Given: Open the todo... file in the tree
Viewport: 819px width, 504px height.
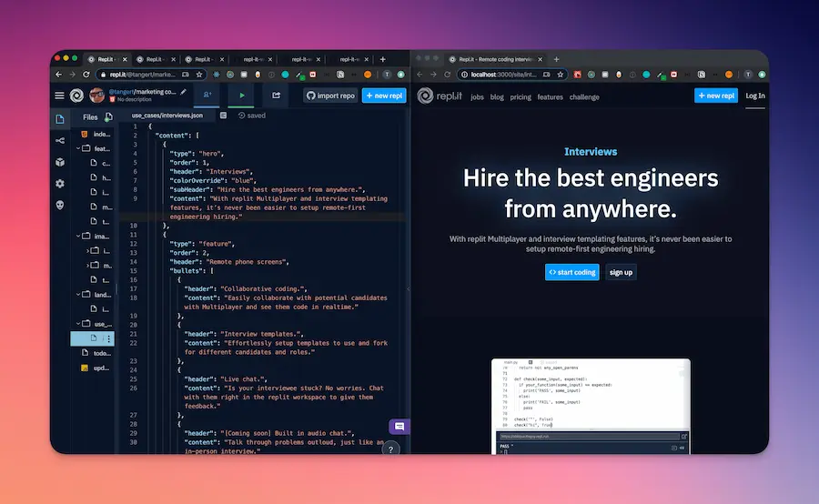Looking at the screenshot, I should pos(96,353).
